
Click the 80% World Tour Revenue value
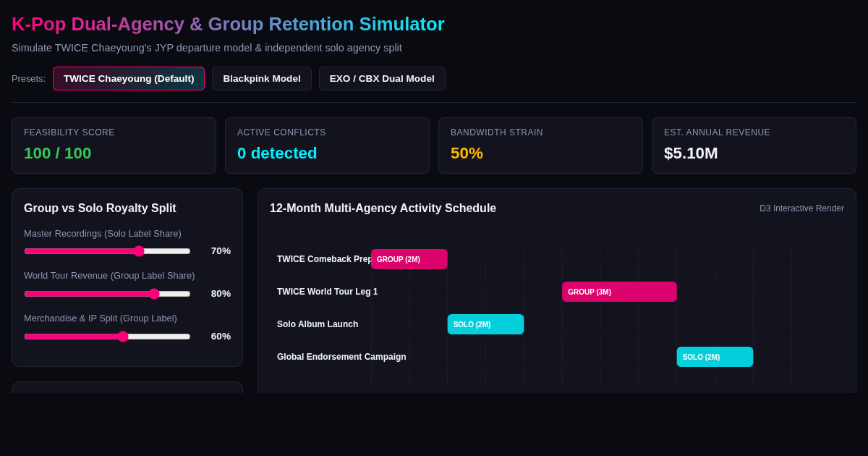[x=221, y=294]
